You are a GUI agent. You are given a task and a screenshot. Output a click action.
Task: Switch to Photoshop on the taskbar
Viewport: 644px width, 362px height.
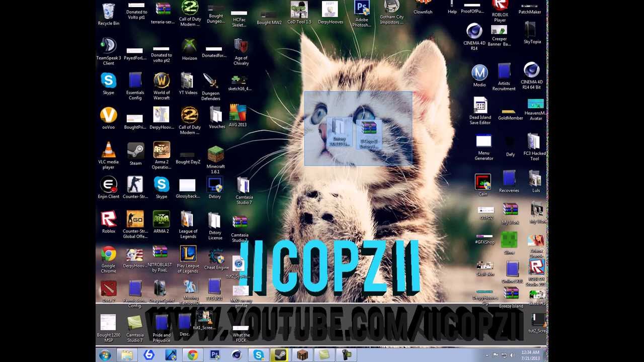tap(215, 355)
